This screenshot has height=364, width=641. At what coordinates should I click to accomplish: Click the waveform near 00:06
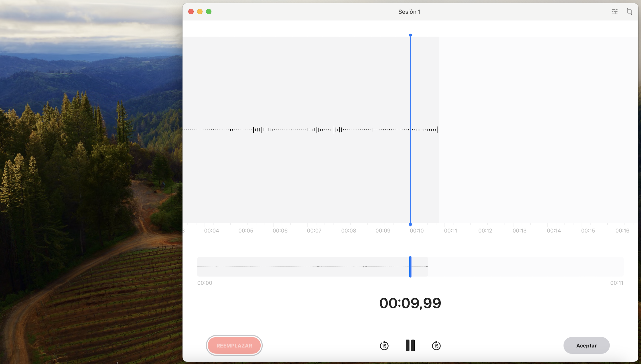coord(280,129)
